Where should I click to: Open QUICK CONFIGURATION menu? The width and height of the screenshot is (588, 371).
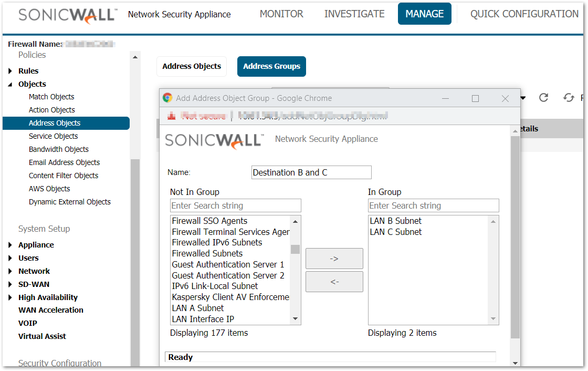coord(524,14)
